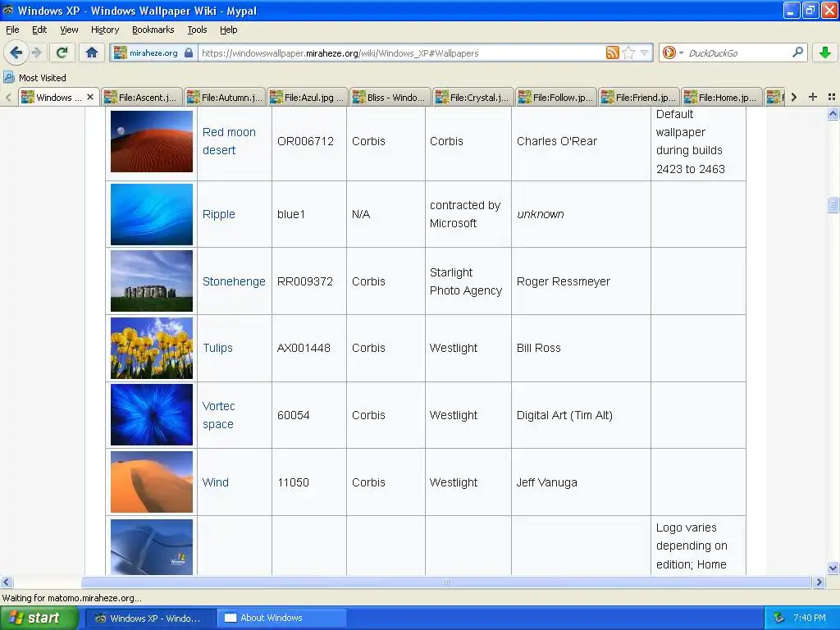Close the Windows XP wiki tab
The width and height of the screenshot is (840, 630).
(90, 97)
